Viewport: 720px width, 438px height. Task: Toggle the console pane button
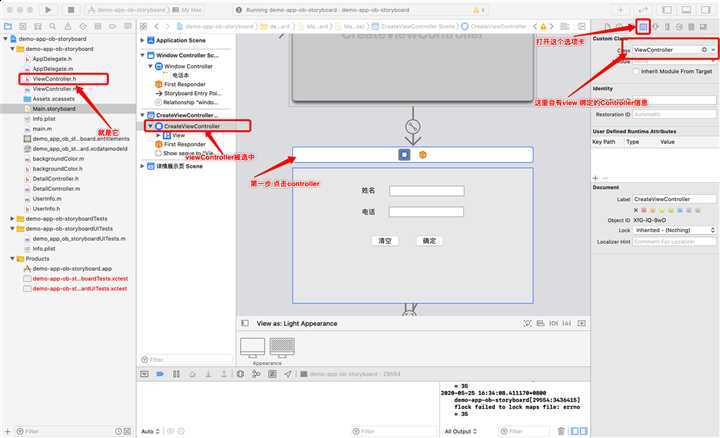pyautogui.click(x=583, y=431)
